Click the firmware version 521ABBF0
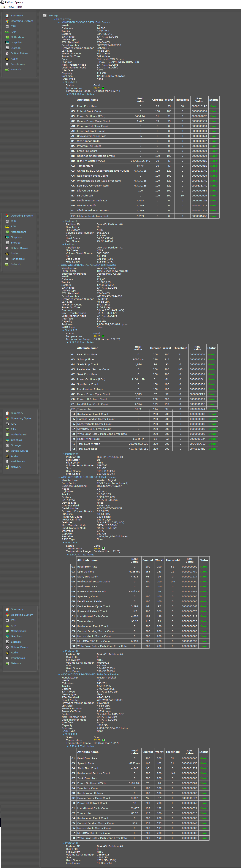 coord(103,48)
